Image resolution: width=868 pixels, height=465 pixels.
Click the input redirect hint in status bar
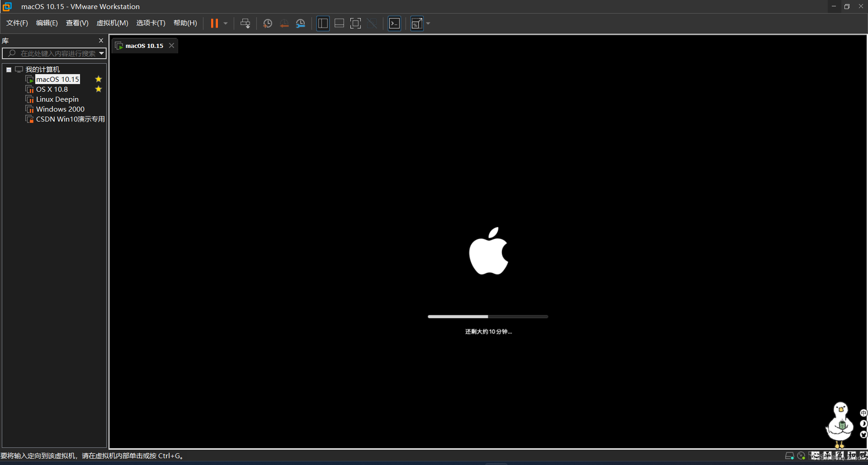click(92, 456)
